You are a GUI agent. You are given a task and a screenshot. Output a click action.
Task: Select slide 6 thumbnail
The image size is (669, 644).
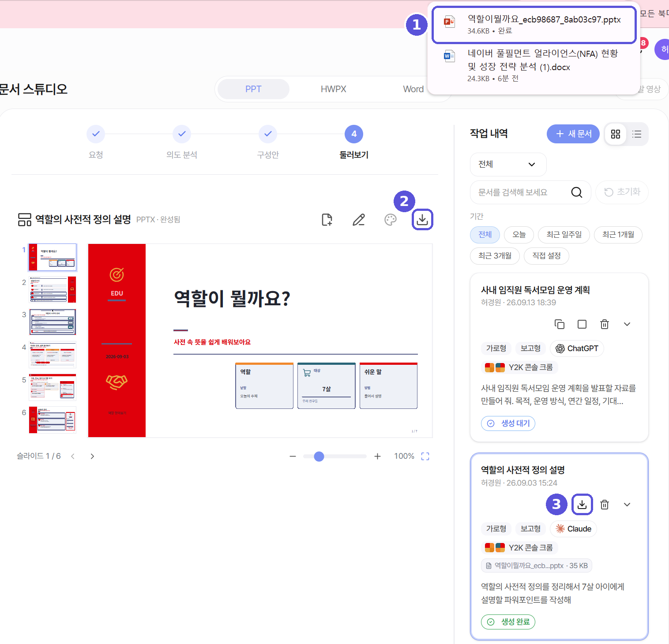(x=53, y=420)
